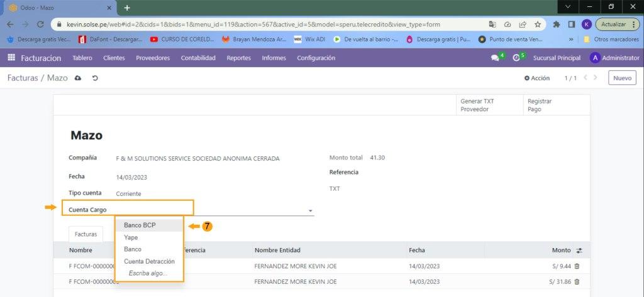Open the chat messages icon
The image size is (644, 297).
coord(495,58)
